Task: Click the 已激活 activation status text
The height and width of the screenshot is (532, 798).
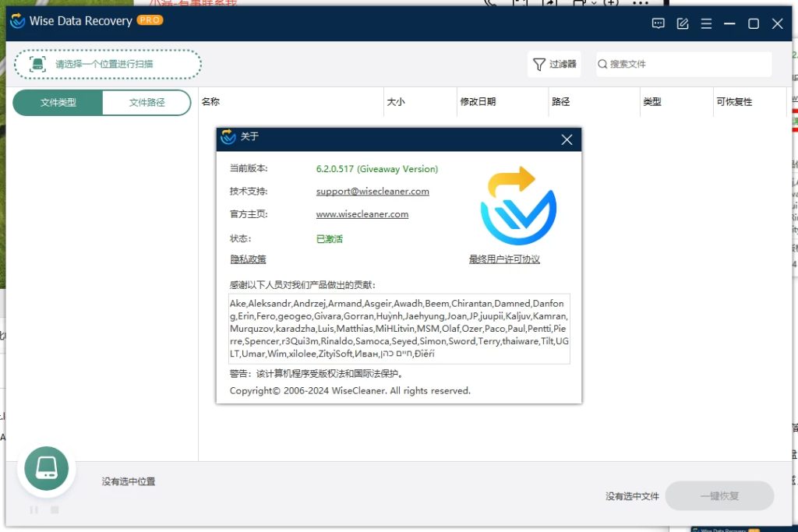Action: [330, 238]
